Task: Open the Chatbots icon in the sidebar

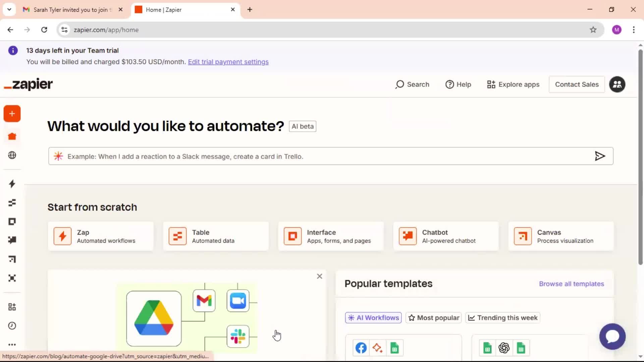Action: point(12,240)
